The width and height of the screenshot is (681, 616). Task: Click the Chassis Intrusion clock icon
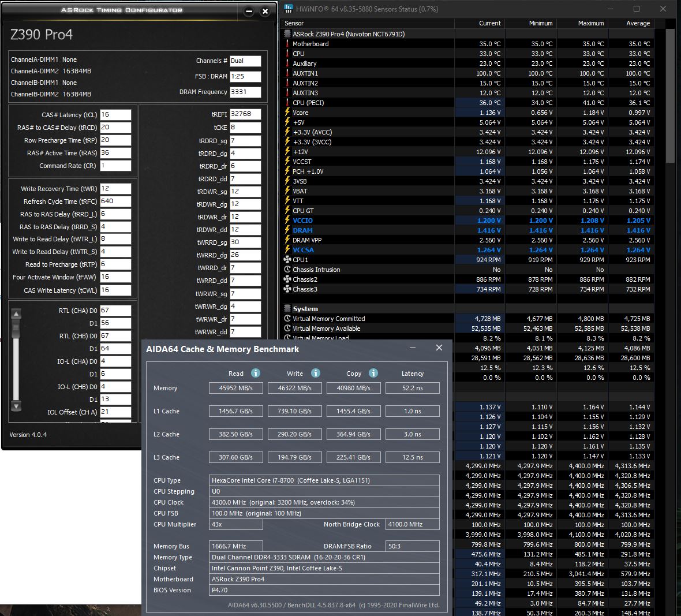287,270
